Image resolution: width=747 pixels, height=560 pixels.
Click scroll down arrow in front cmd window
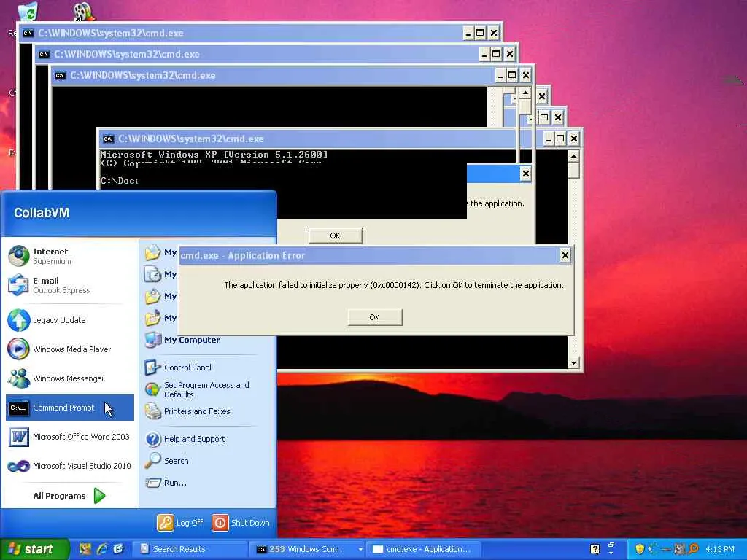pyautogui.click(x=573, y=363)
